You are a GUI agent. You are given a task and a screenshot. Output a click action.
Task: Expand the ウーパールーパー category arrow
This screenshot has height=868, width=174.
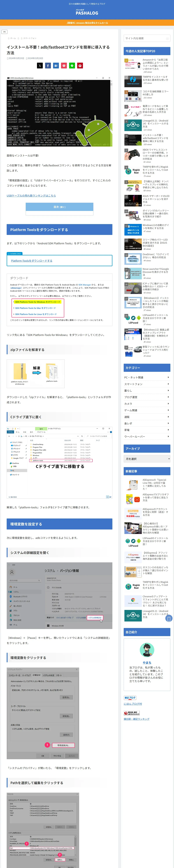pyautogui.click(x=168, y=436)
